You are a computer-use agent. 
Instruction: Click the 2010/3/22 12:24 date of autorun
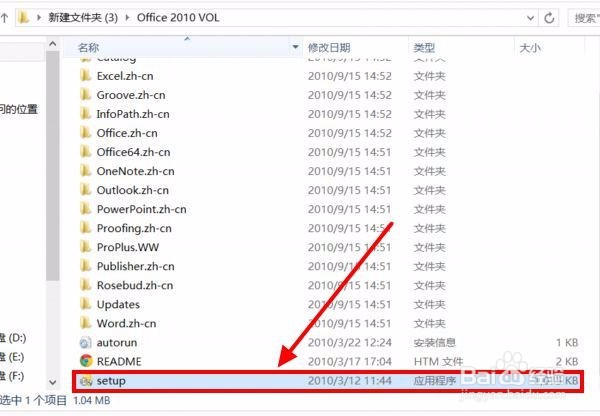[350, 343]
